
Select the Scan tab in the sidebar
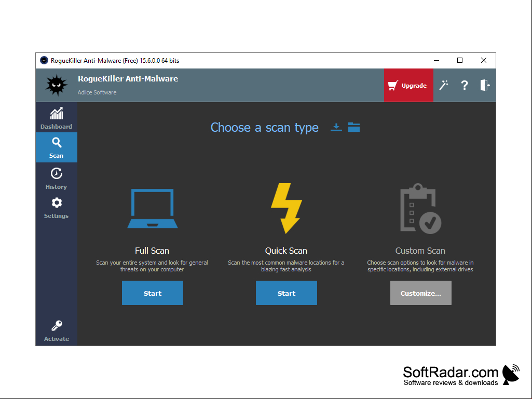point(57,147)
